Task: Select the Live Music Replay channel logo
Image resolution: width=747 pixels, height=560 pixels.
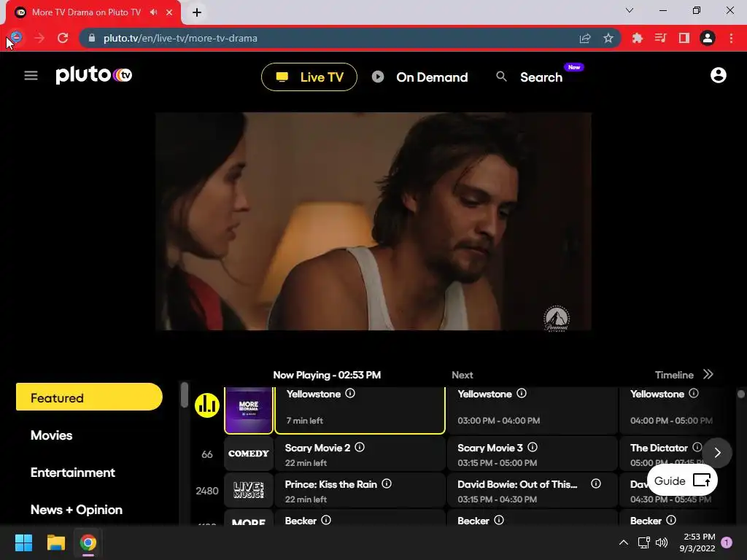Action: pyautogui.click(x=249, y=490)
